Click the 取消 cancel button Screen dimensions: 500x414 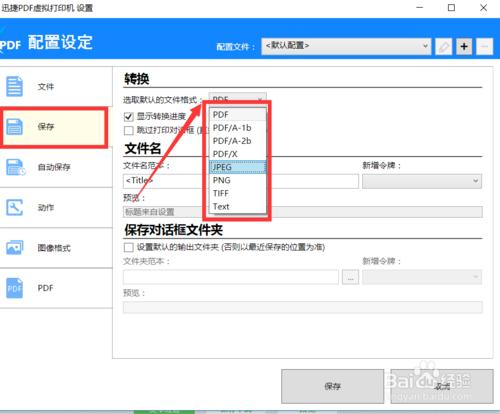click(442, 386)
